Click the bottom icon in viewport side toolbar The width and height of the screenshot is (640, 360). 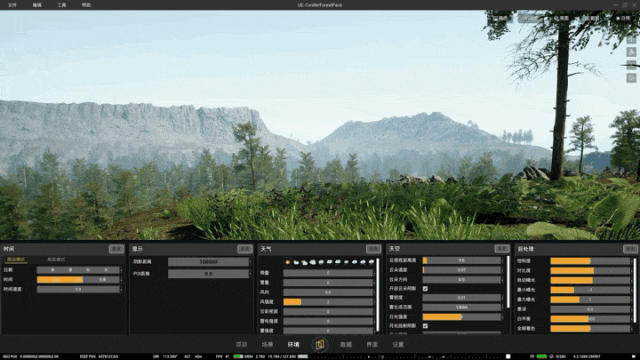coord(631,78)
